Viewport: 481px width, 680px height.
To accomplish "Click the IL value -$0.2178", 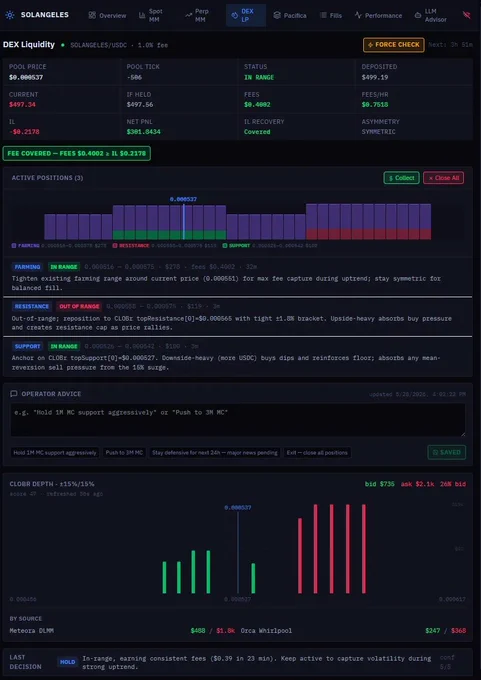I will point(24,132).
